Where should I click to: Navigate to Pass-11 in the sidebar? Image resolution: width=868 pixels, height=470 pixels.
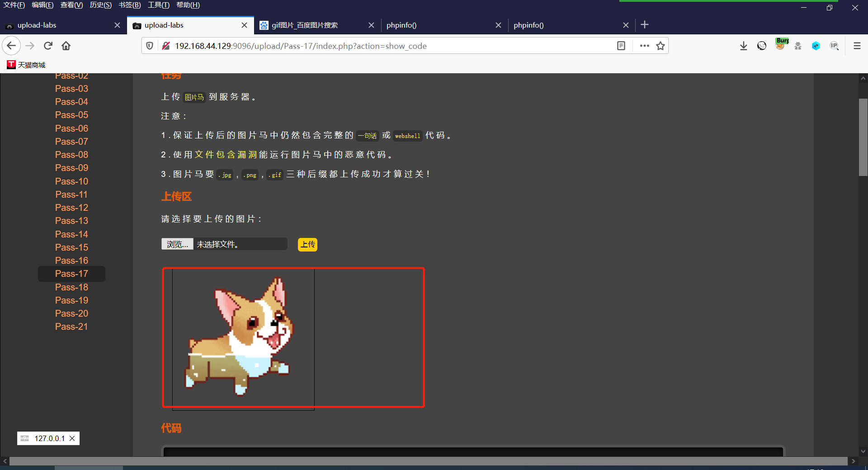[71, 195]
